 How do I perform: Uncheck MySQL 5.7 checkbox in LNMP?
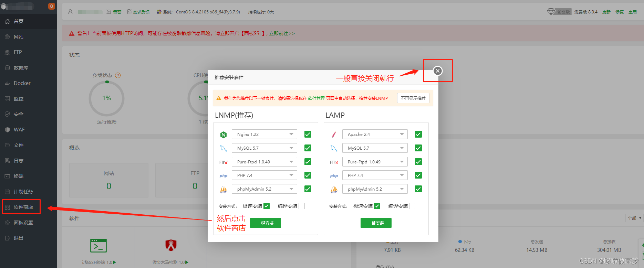308,148
